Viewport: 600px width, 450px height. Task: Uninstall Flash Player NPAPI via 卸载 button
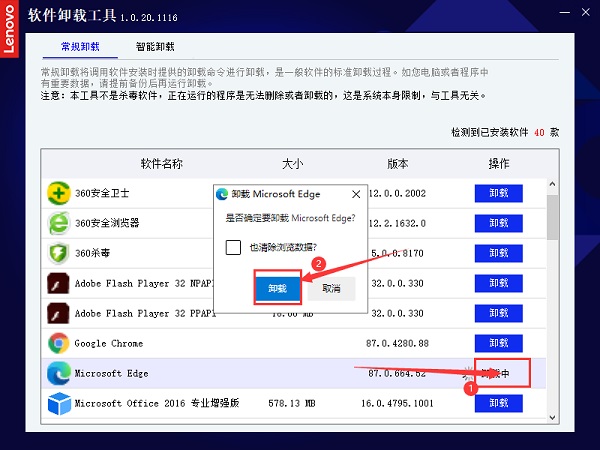click(x=499, y=283)
